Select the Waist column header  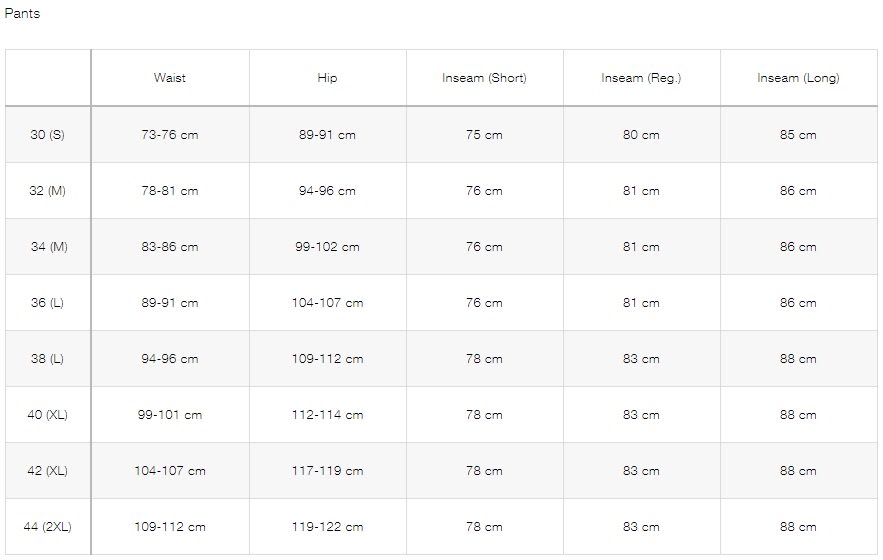169,78
